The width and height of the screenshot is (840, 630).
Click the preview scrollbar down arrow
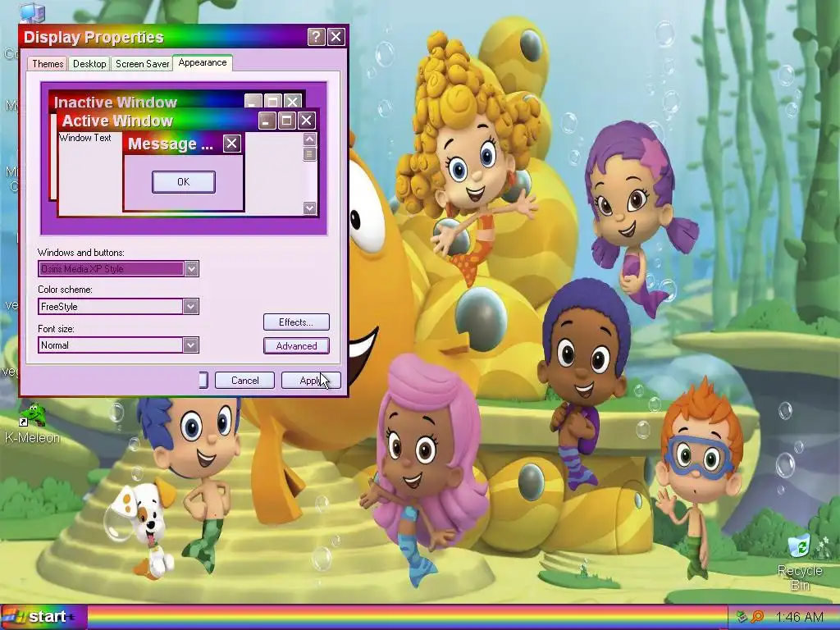click(x=309, y=208)
